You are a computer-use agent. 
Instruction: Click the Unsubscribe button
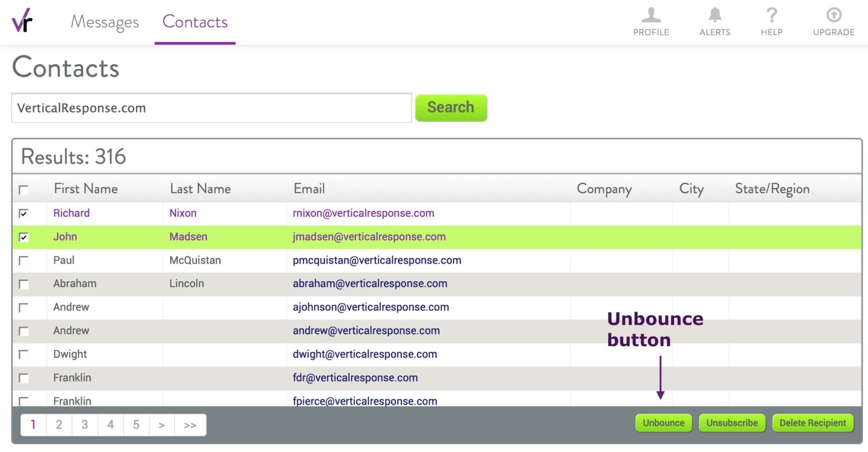(x=732, y=423)
